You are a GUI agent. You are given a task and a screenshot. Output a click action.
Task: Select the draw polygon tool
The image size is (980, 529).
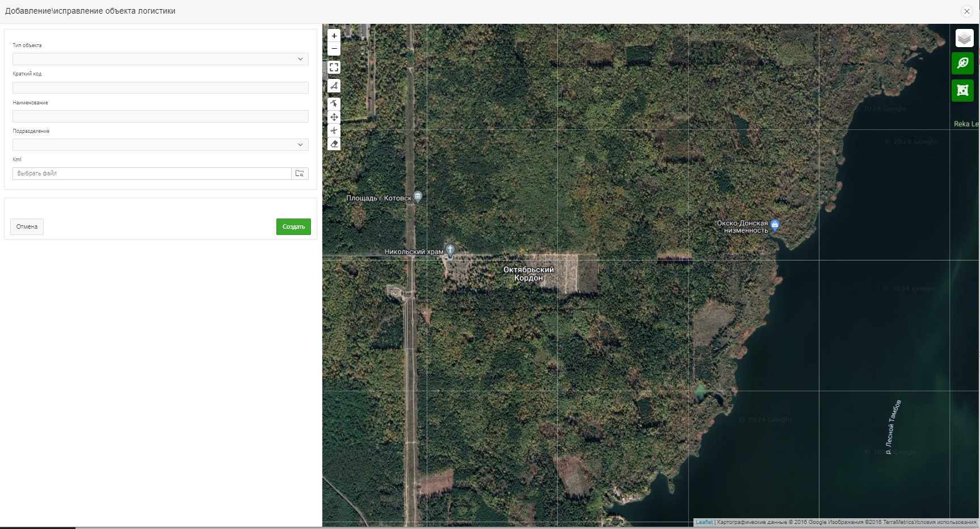pyautogui.click(x=334, y=86)
